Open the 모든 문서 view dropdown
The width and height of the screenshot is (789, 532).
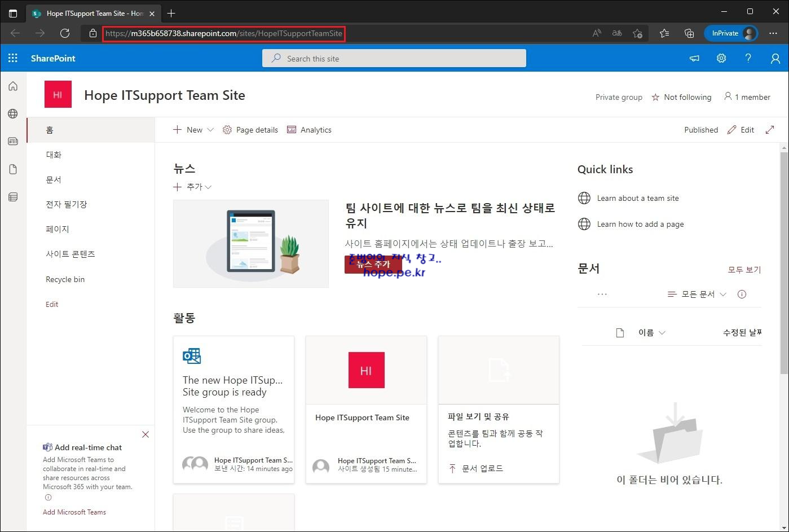pos(697,294)
